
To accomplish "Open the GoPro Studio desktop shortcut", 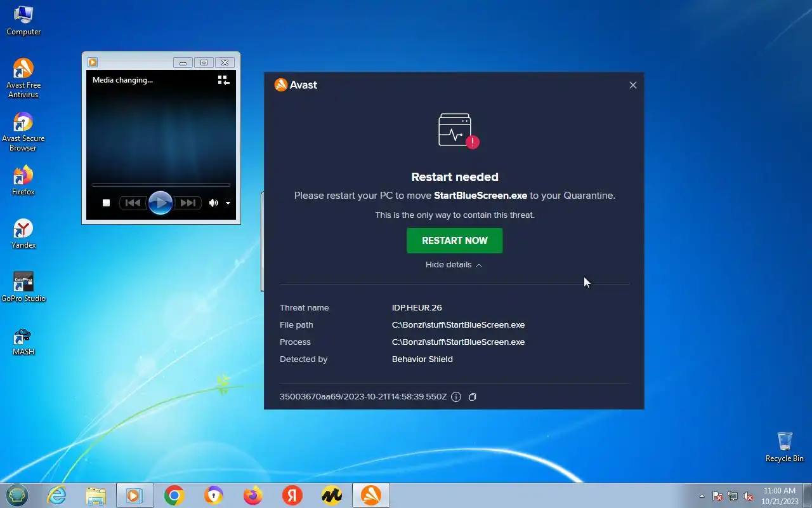I will 23,287.
